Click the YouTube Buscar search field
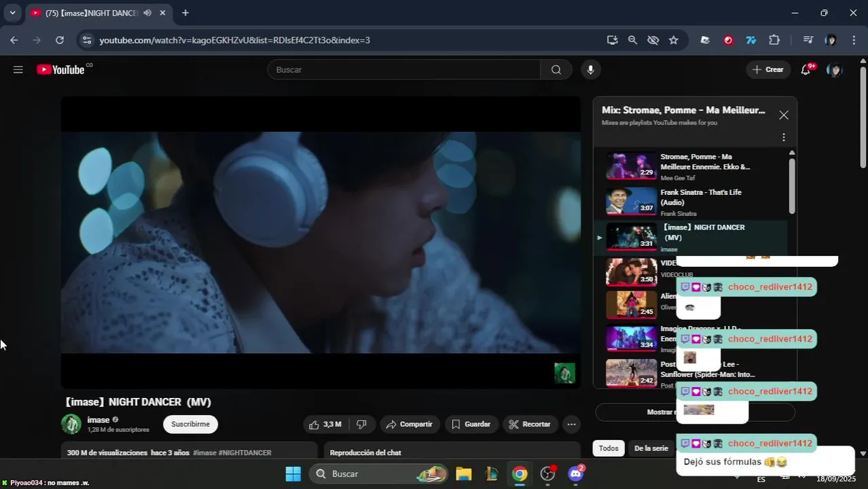Screen dimensions: 868x489 (404, 69)
